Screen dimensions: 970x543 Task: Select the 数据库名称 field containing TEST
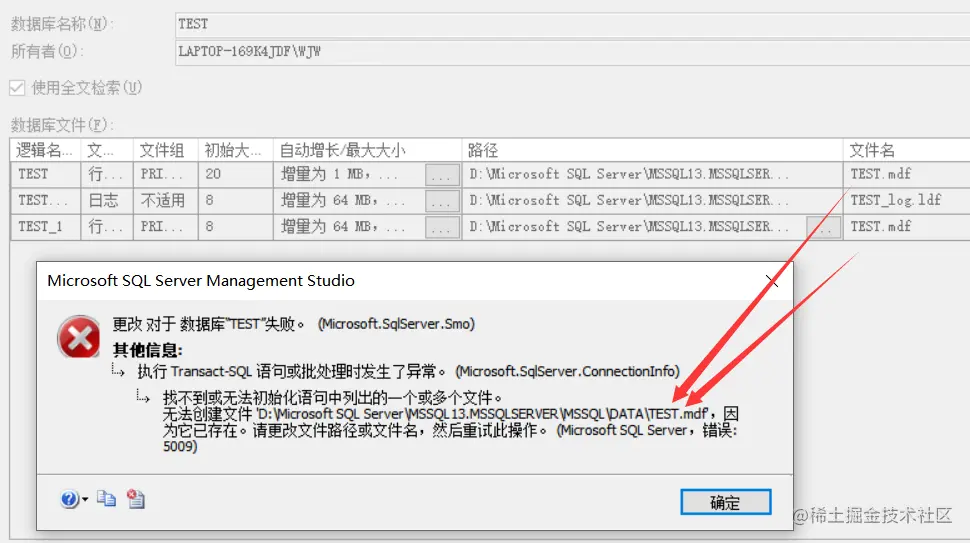click(572, 24)
